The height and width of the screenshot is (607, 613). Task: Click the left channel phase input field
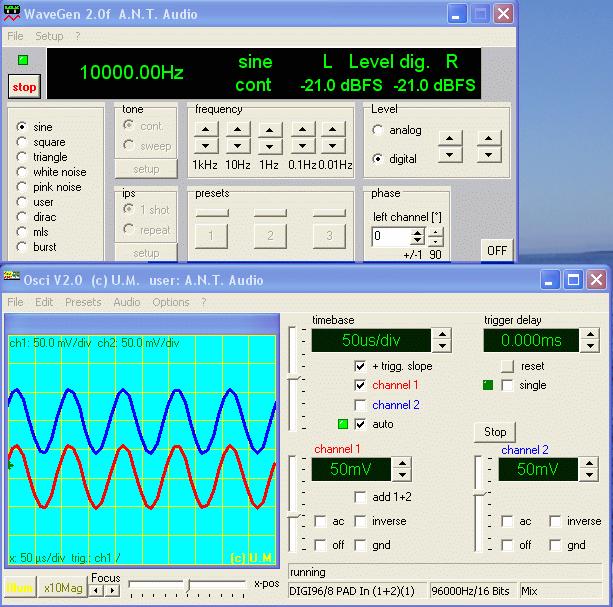tap(392, 236)
